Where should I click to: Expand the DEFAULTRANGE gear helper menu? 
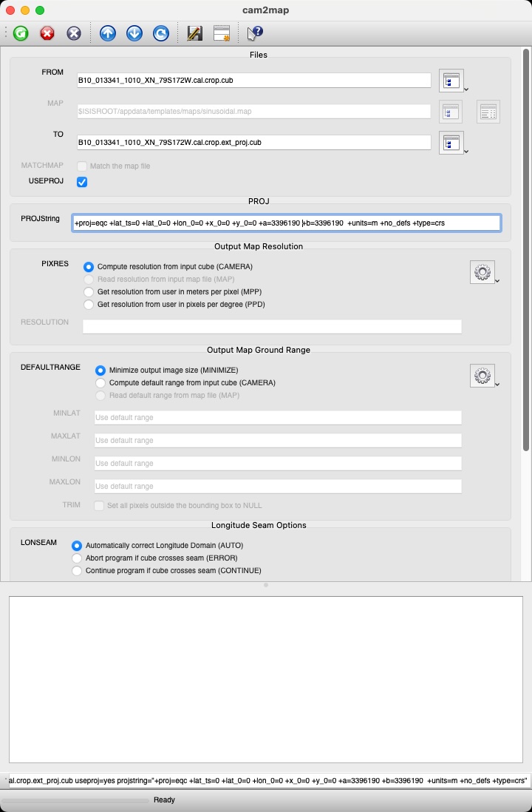pos(482,376)
